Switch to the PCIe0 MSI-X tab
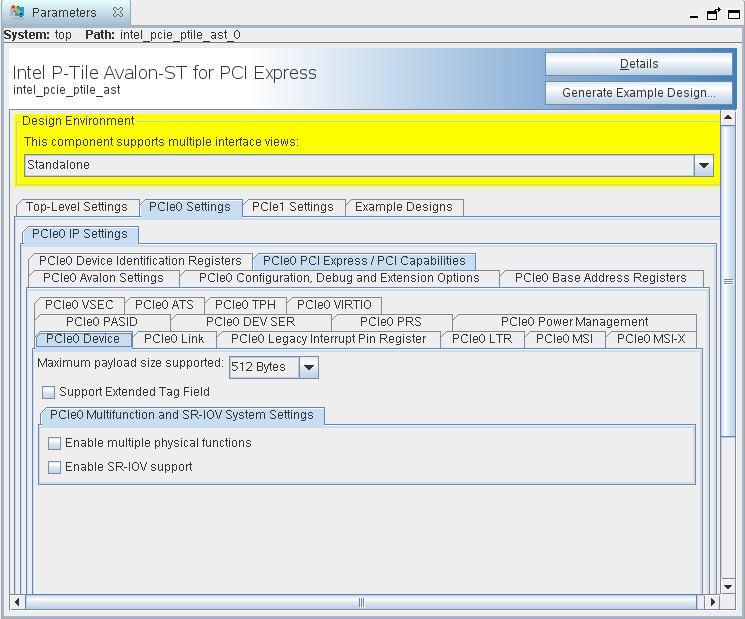The width and height of the screenshot is (745, 619). pos(651,339)
